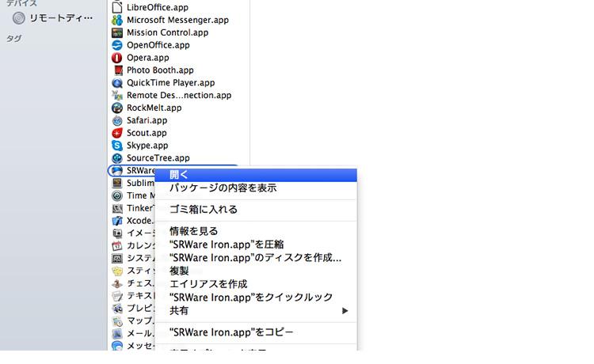Screen dimensions: 594x364
Task: Click the リモートディスク disc icon in sidebar
Action: pyautogui.click(x=18, y=17)
